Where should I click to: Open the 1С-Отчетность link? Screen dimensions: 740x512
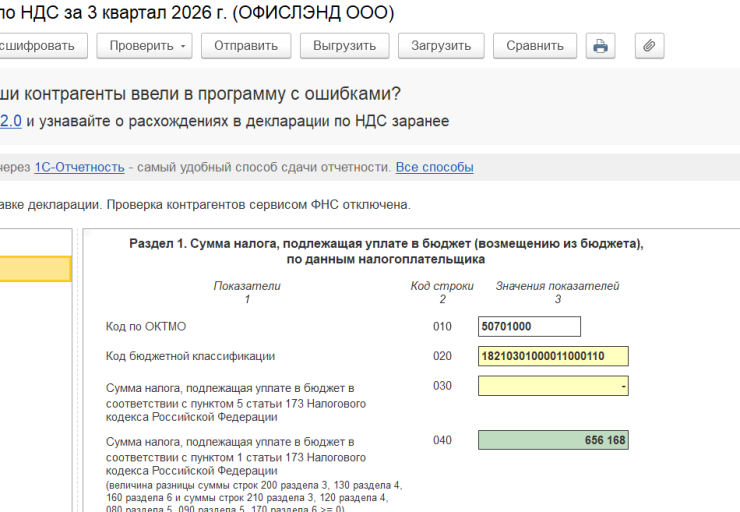pyautogui.click(x=79, y=167)
